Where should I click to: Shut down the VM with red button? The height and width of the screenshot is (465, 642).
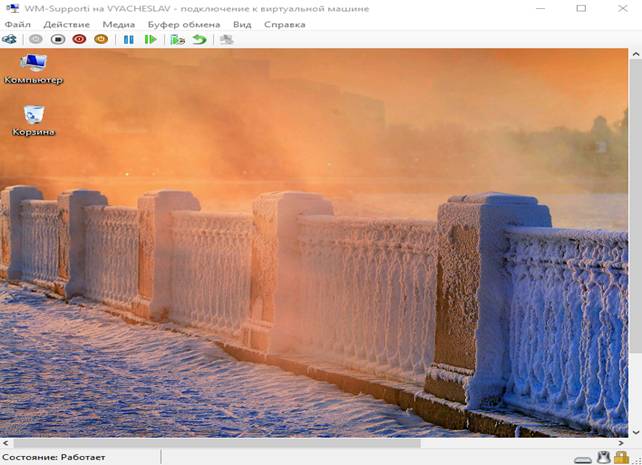coord(79,39)
